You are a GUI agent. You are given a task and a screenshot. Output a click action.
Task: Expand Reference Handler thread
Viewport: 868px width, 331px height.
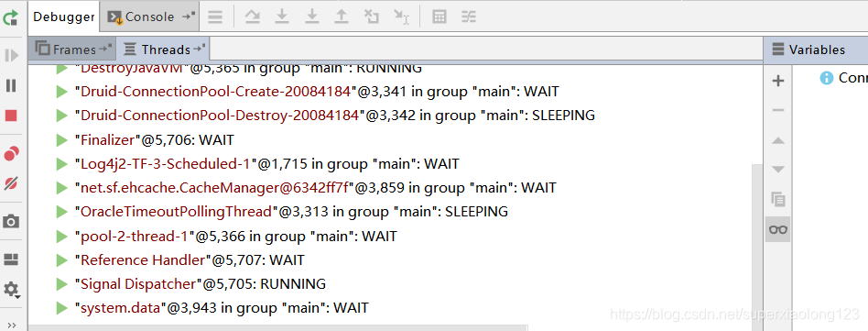(x=62, y=260)
